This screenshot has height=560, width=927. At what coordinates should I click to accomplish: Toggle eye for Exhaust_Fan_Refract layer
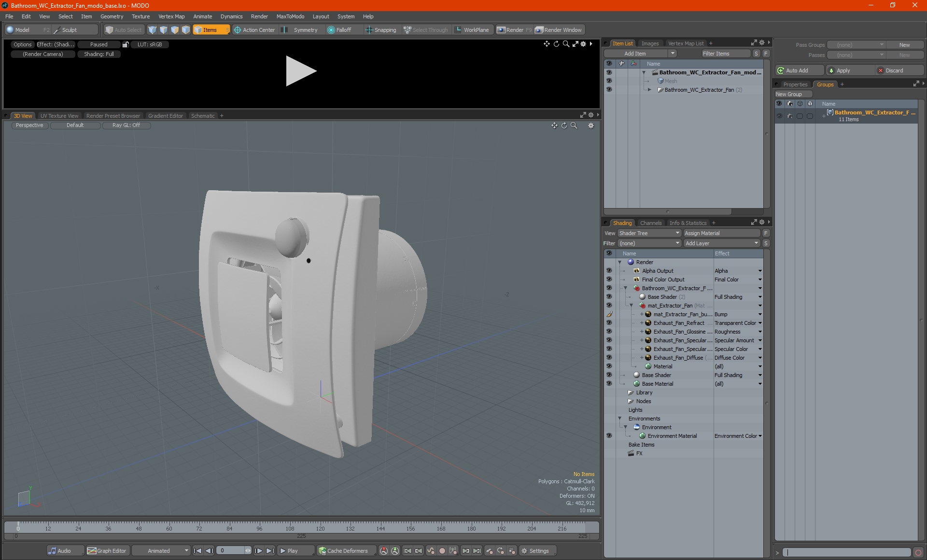609,323
